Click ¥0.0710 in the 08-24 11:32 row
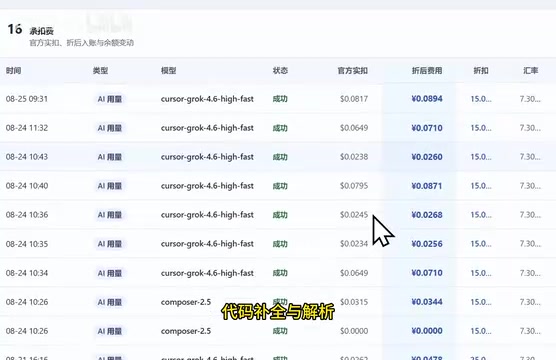The height and width of the screenshot is (360, 556). (x=427, y=128)
